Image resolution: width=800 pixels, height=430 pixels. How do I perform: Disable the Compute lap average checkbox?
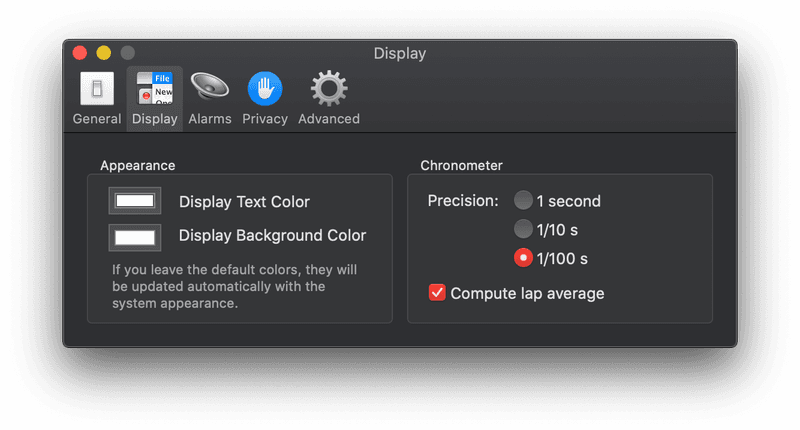[437, 293]
